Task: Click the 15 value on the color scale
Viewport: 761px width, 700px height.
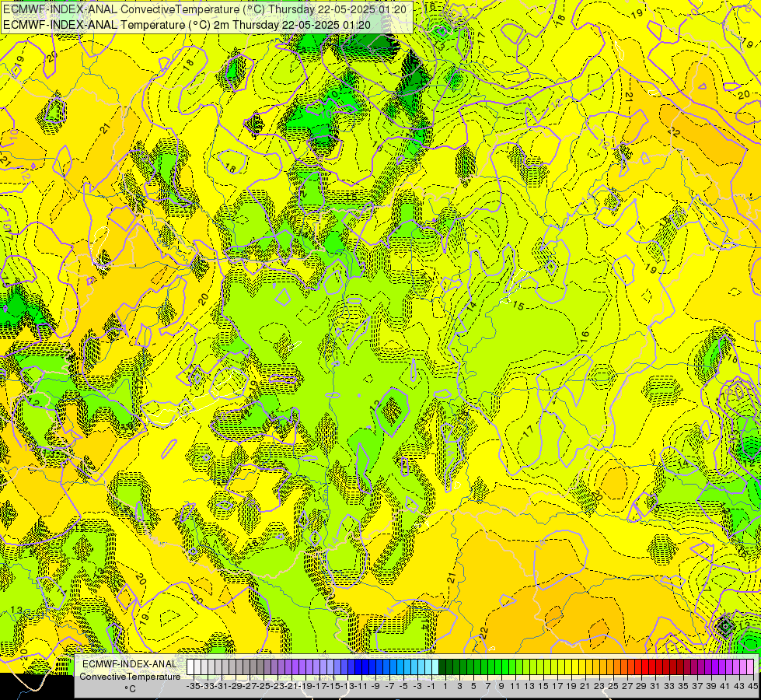Action: click(x=543, y=686)
